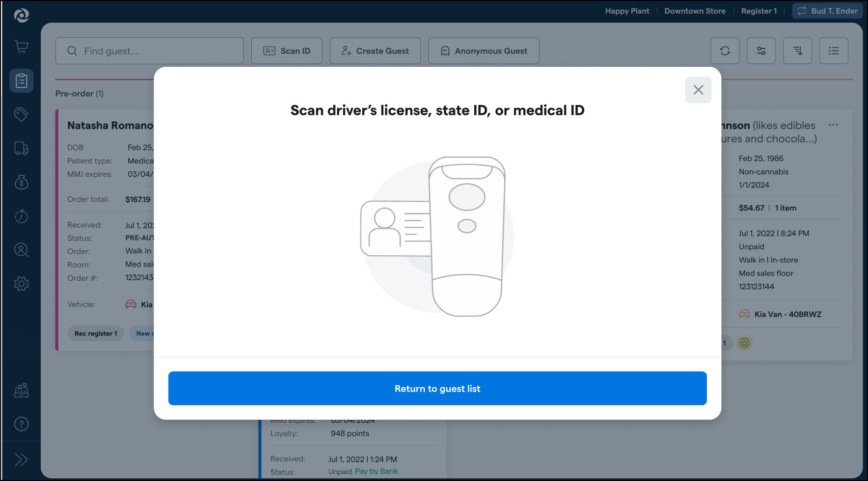Click the Non-cannabis patient type value
Screen dimensions: 868x481
coord(763,172)
